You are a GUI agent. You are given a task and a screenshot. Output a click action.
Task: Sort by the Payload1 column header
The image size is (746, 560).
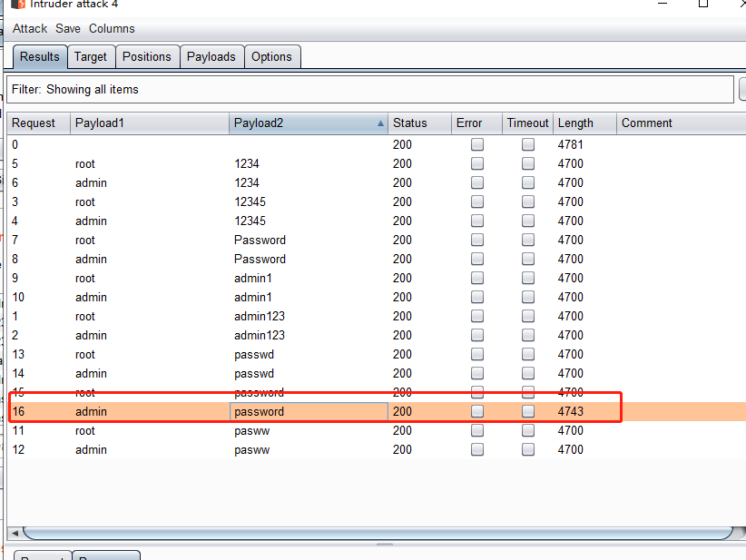click(150, 123)
